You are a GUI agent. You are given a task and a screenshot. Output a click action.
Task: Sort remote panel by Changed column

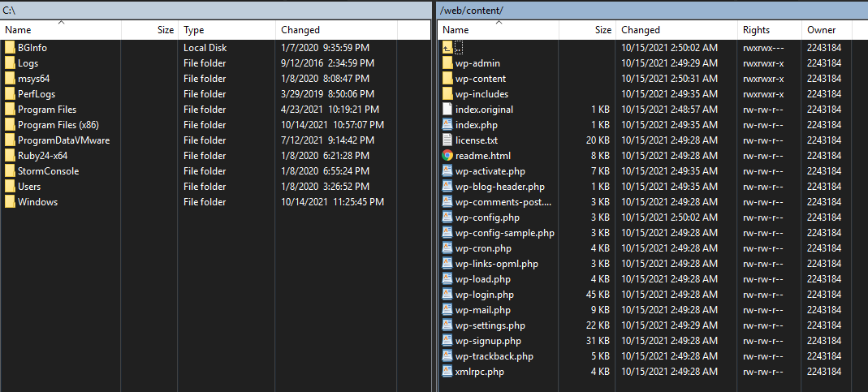coord(676,30)
